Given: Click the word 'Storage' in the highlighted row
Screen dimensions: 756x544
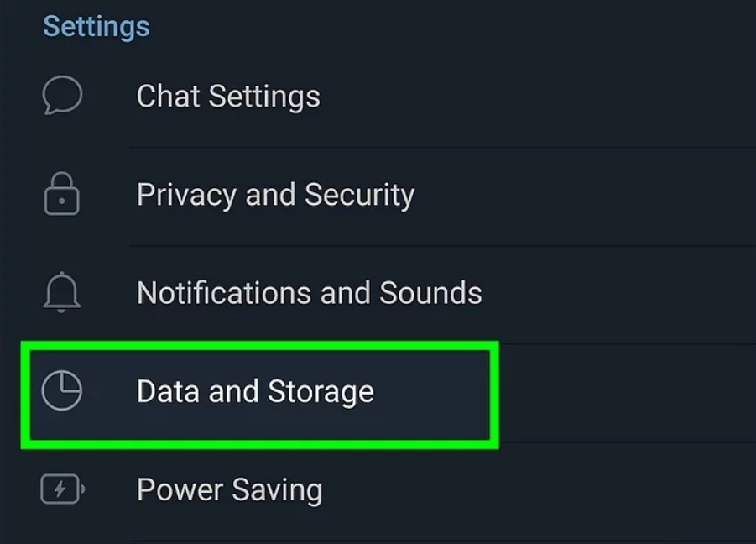Looking at the screenshot, I should pyautogui.click(x=321, y=392).
